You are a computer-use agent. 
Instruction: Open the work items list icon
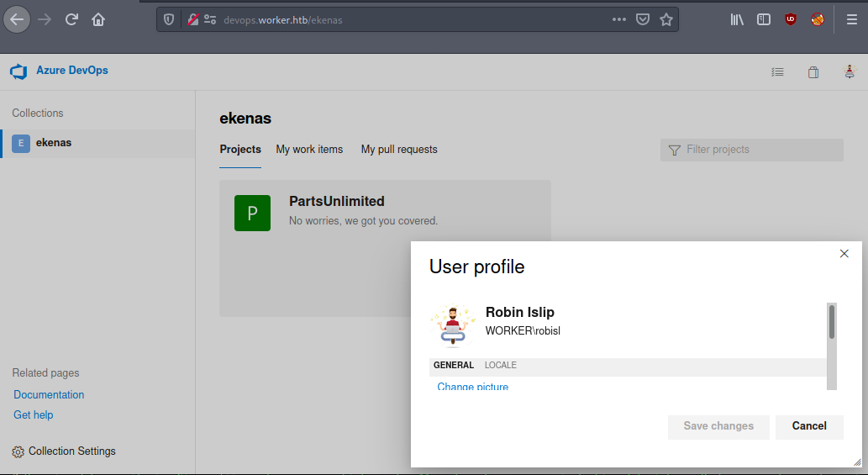coord(777,72)
